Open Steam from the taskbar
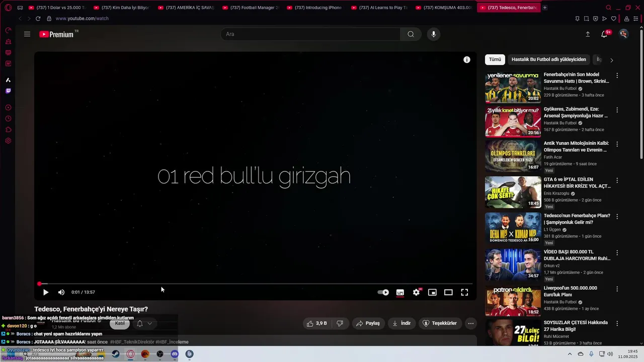This screenshot has height=362, width=644. click(116, 354)
